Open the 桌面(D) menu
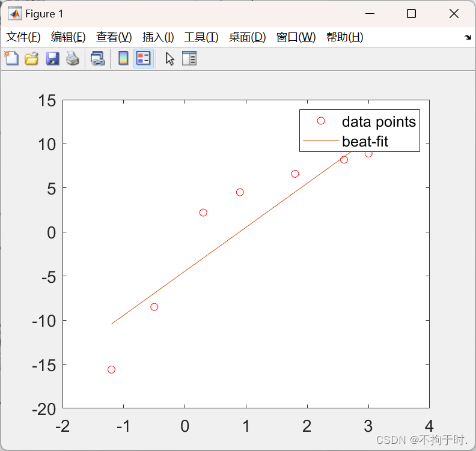Viewport: 476px width, 451px height. 247,37
